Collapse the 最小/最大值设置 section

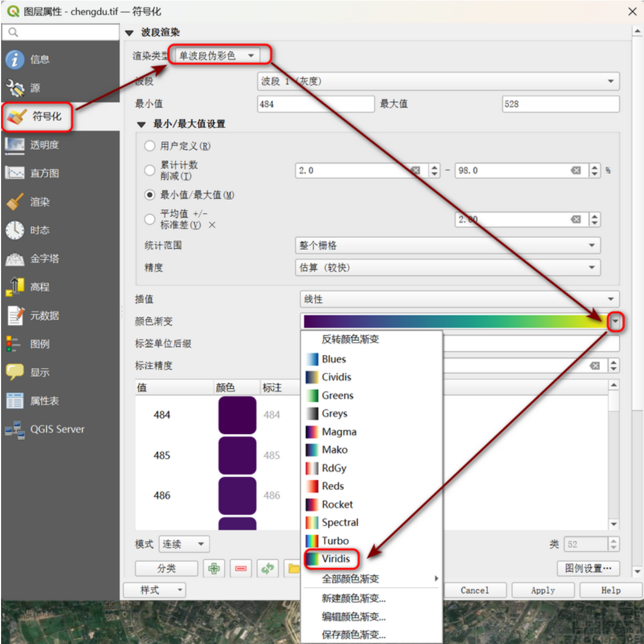(x=142, y=124)
